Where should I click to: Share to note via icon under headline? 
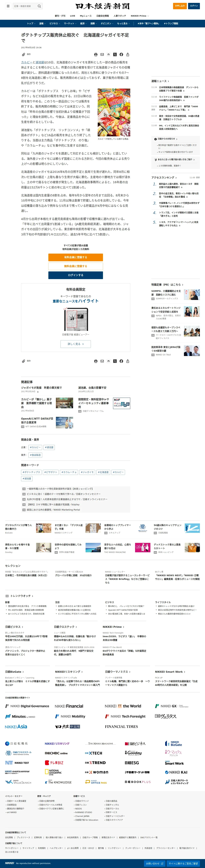coord(108,55)
